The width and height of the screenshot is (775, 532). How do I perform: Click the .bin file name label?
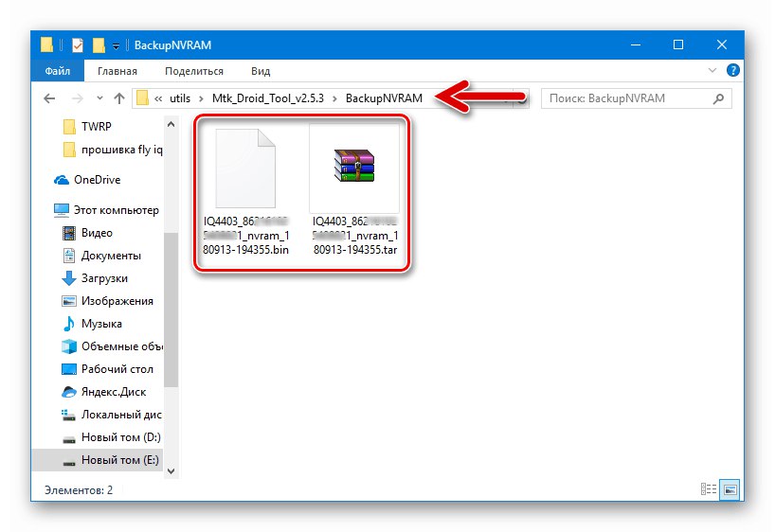(x=245, y=236)
